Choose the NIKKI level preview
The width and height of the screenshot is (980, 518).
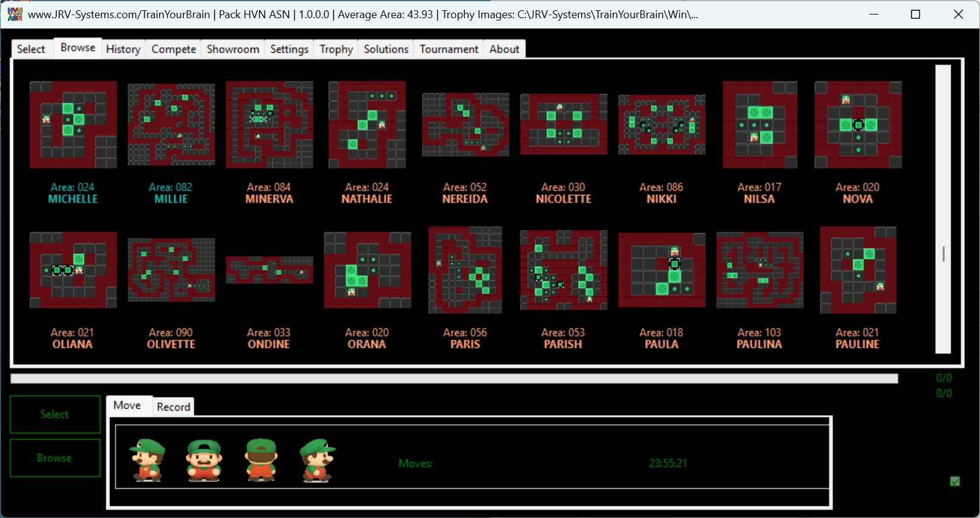coord(662,125)
